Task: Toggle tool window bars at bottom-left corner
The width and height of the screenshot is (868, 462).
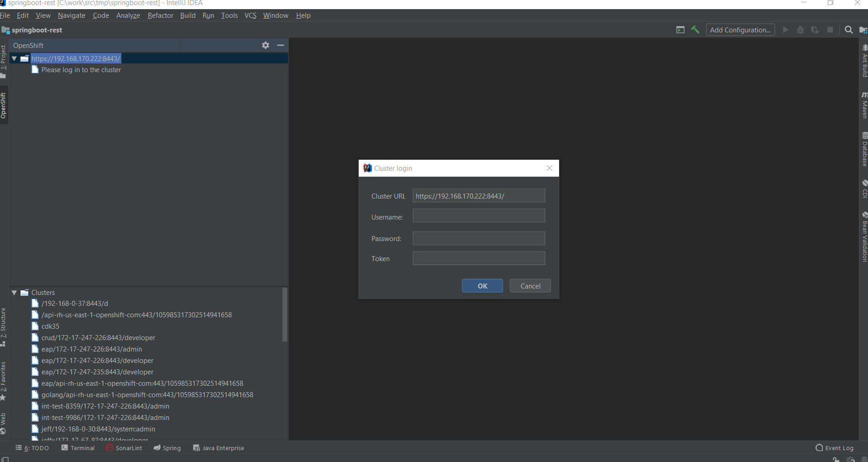Action: pyautogui.click(x=5, y=459)
